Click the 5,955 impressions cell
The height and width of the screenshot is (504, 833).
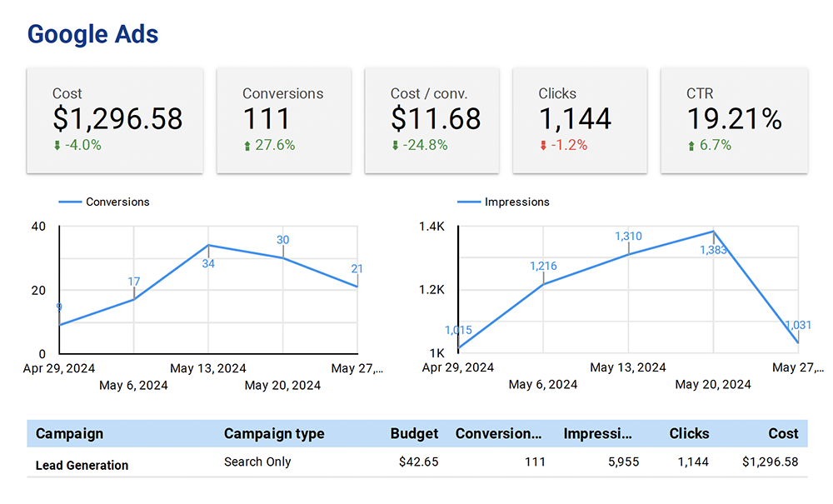[624, 462]
